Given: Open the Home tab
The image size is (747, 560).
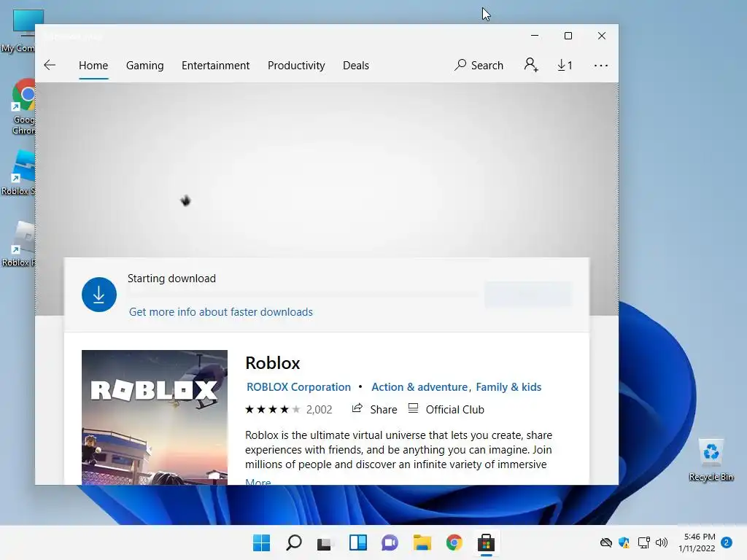Looking at the screenshot, I should tap(93, 65).
